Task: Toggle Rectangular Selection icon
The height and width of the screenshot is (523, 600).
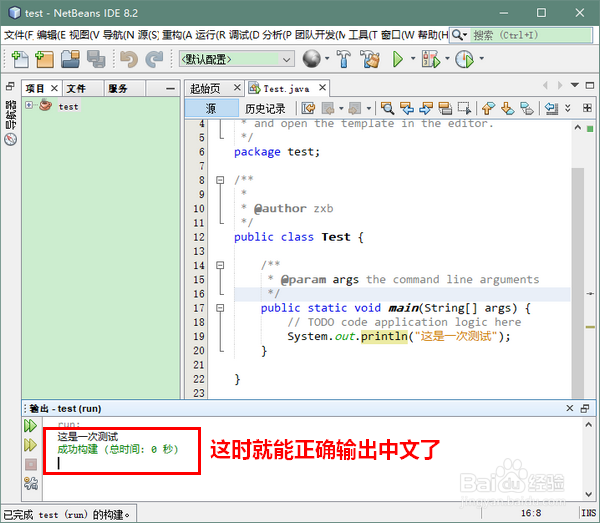Action: tap(465, 109)
